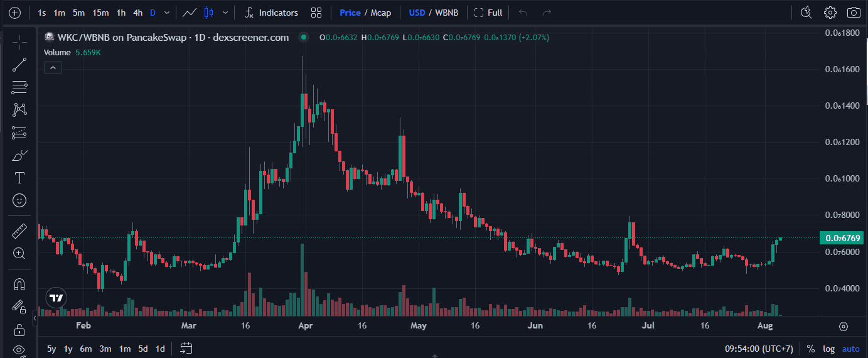868x358 pixels.
Task: Activate the zoom in magnifier tool
Action: point(19,254)
